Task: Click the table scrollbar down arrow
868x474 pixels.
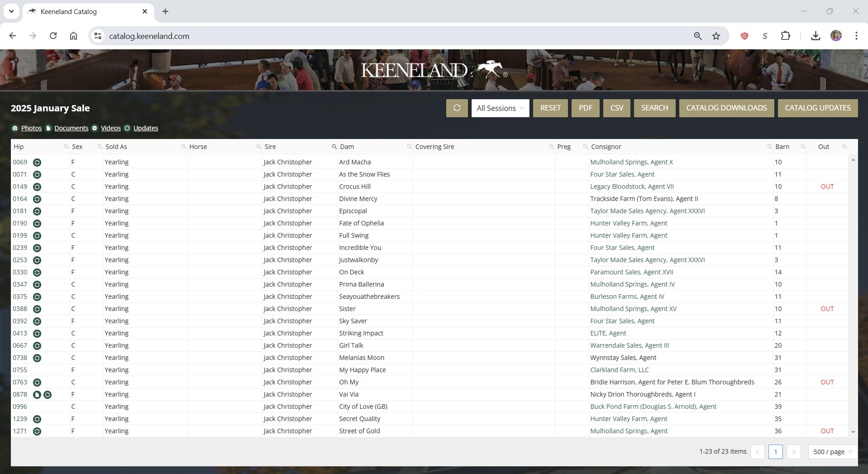Action: 853,432
